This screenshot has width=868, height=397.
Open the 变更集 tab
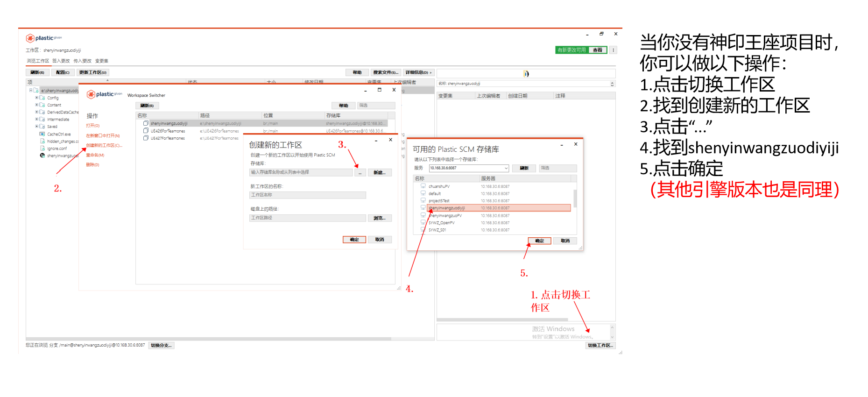click(101, 61)
